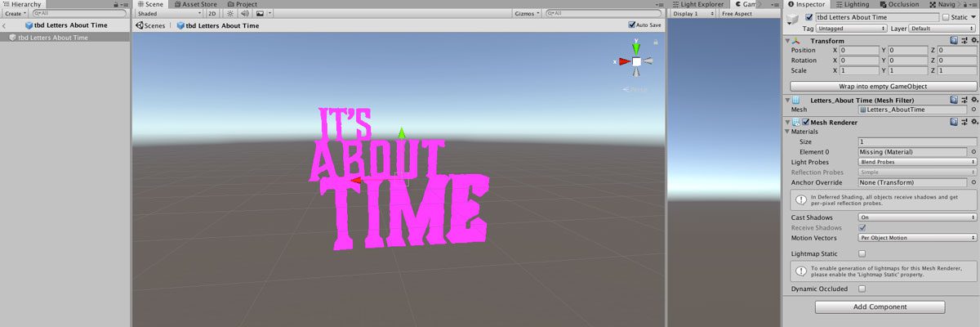Click the Position X input field
Screen dimensions: 980x327
(860, 51)
